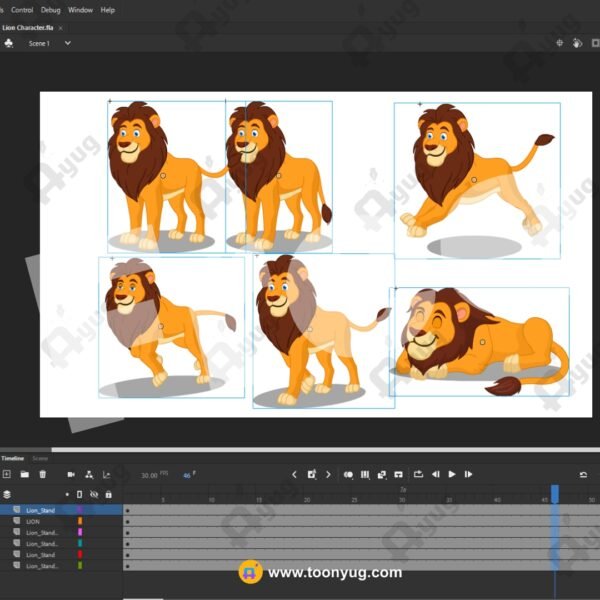Viewport: 600px width, 600px height.
Task: Click the New Layer icon in timeline
Action: [7, 474]
